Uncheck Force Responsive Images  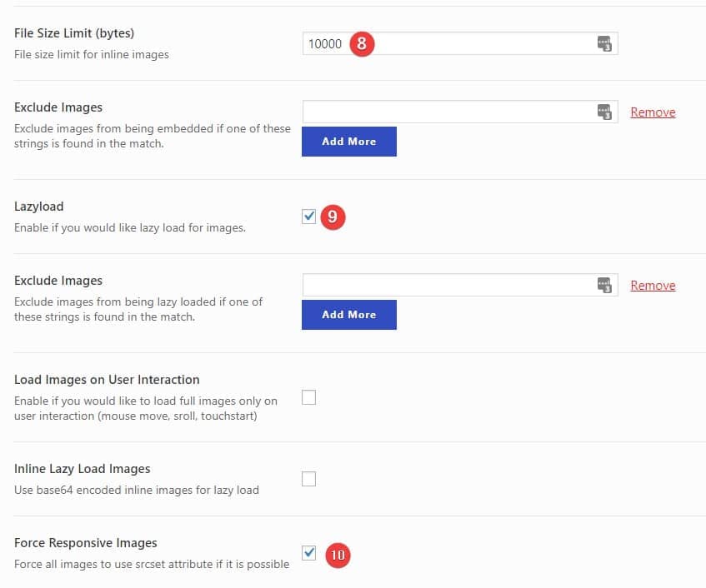pyautogui.click(x=308, y=555)
